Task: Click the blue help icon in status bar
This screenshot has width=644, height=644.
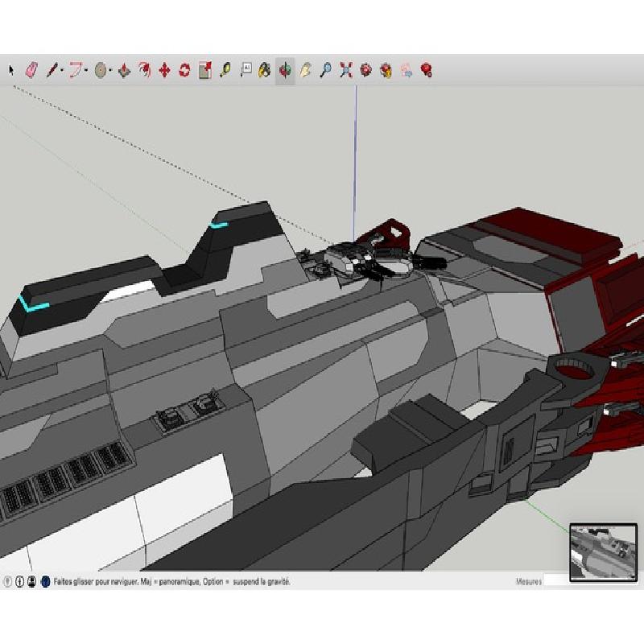Action: (45, 580)
